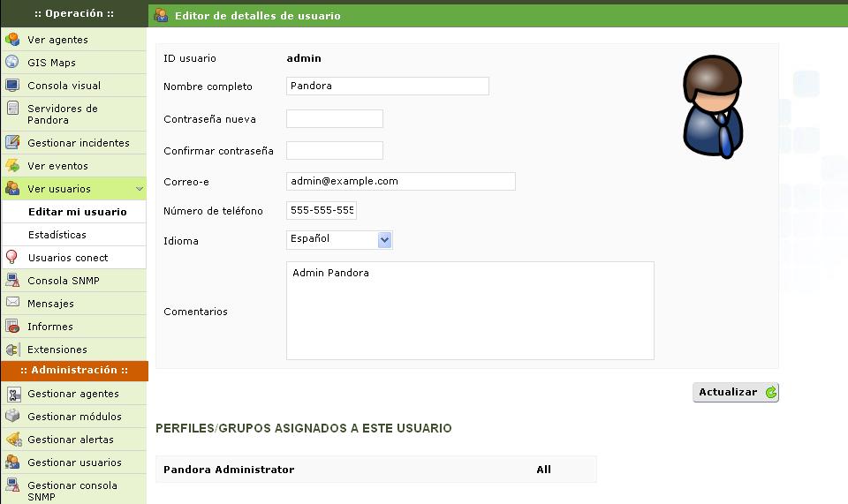Click the Ver agentes sidebar icon
Image resolution: width=848 pixels, height=504 pixels.
pos(12,40)
